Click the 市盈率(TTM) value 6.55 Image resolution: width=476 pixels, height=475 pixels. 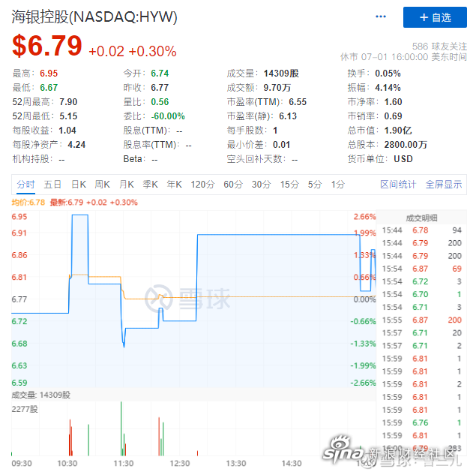point(298,102)
